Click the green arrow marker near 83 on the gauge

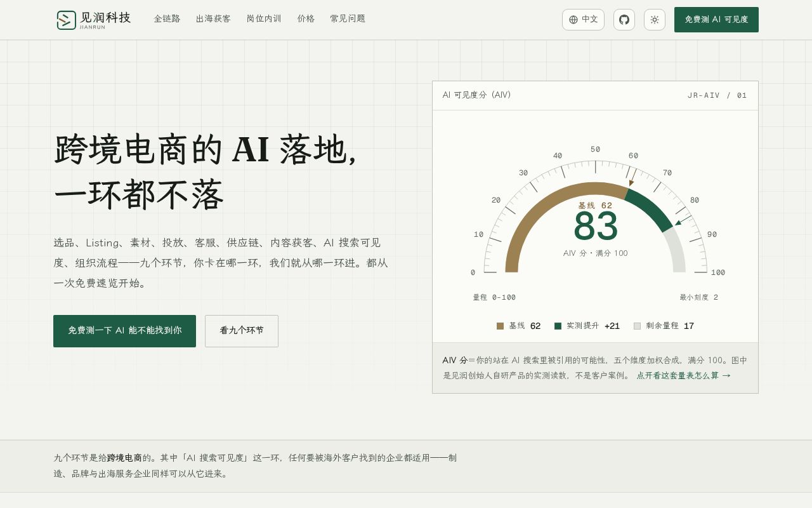click(682, 220)
